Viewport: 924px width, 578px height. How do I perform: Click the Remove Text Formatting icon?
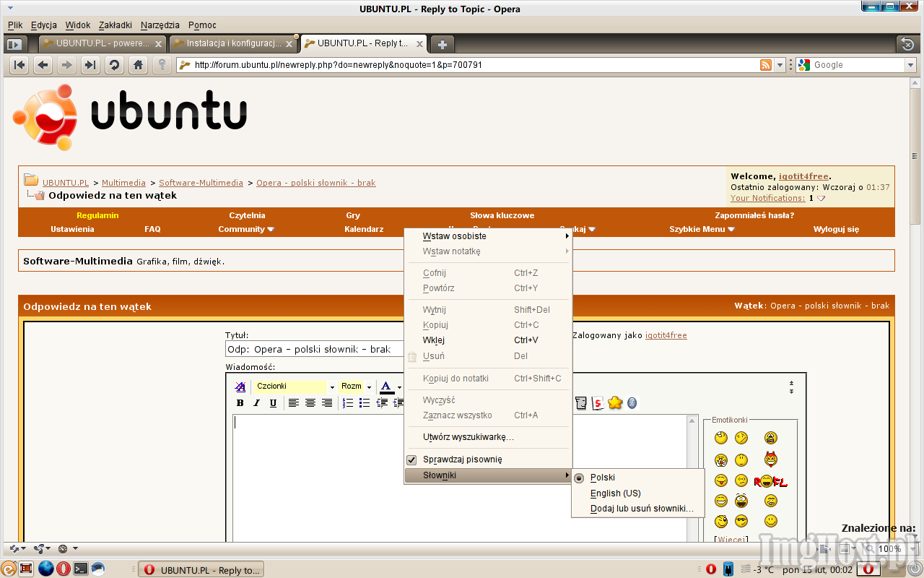240,387
